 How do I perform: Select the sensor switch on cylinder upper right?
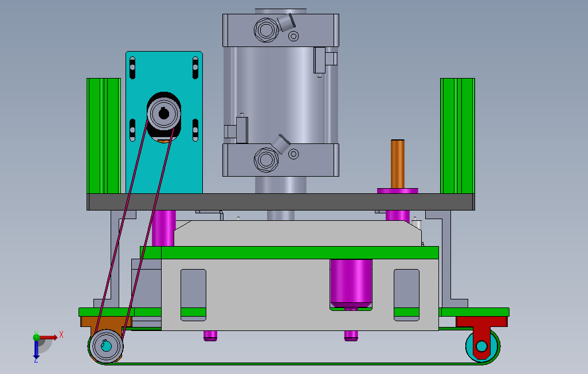[x=325, y=60]
